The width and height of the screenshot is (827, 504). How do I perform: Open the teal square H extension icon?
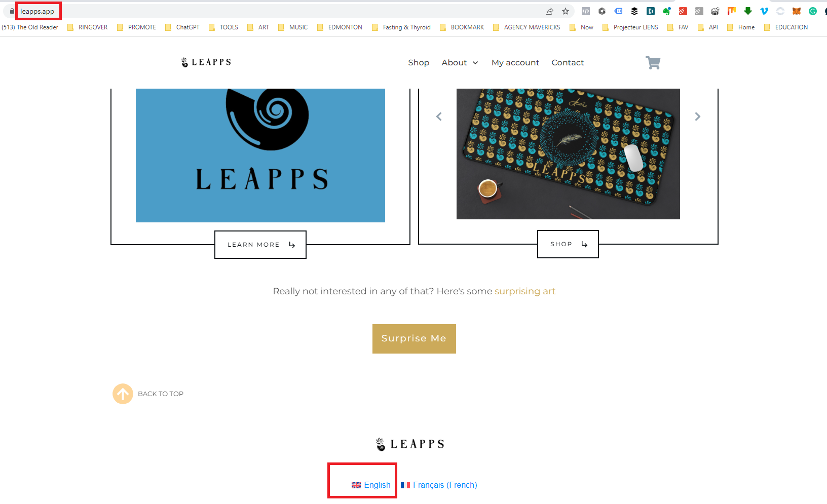click(651, 11)
